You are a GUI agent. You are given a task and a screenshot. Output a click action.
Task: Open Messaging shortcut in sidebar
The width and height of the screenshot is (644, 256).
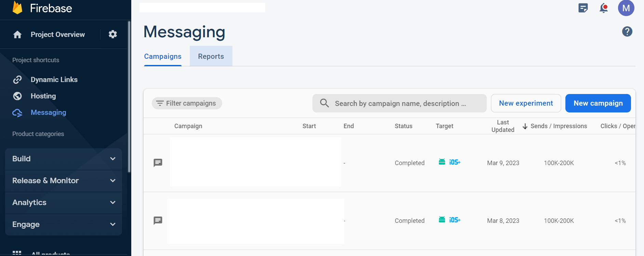point(48,112)
